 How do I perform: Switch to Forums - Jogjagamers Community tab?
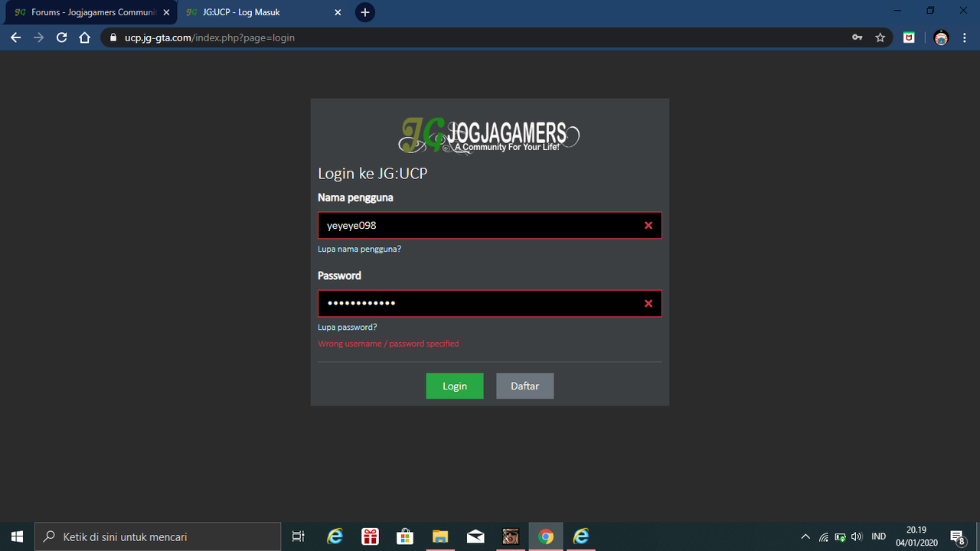click(90, 12)
